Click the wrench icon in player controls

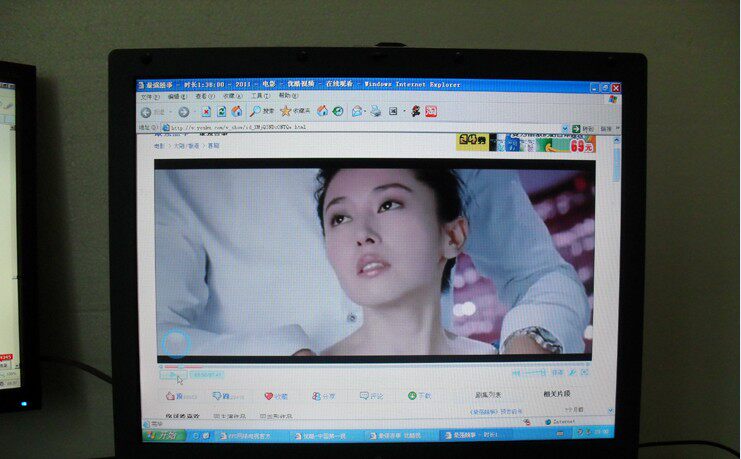(572, 373)
